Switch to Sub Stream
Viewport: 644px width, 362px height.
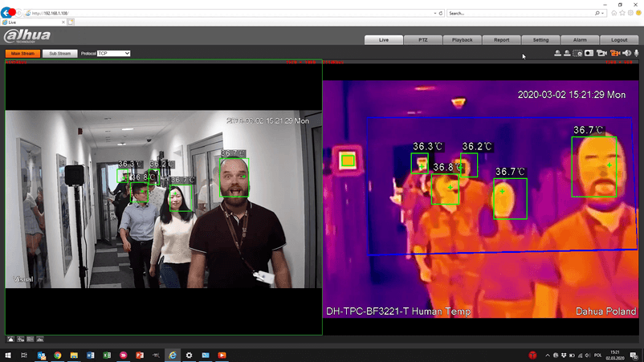(59, 54)
